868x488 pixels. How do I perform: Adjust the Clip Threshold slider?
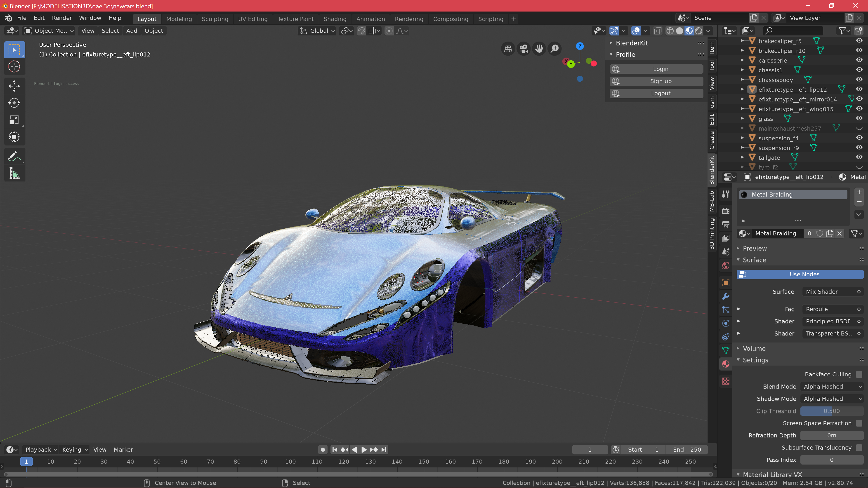pyautogui.click(x=832, y=411)
